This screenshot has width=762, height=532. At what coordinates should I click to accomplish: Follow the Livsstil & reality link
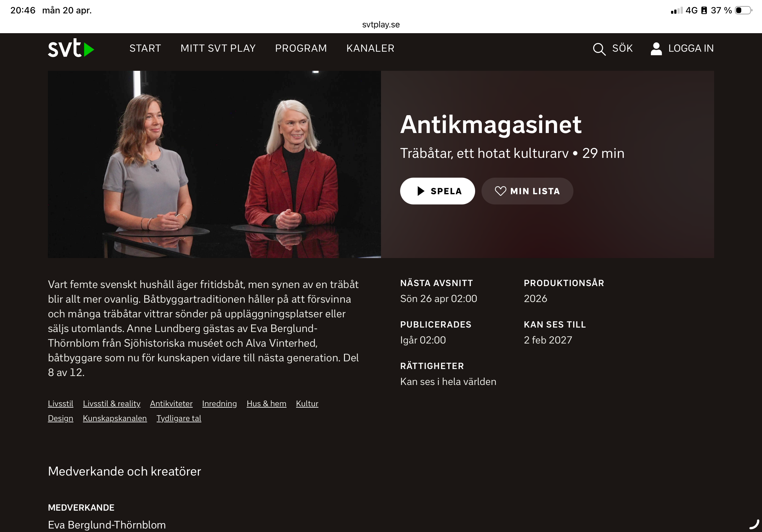point(111,404)
